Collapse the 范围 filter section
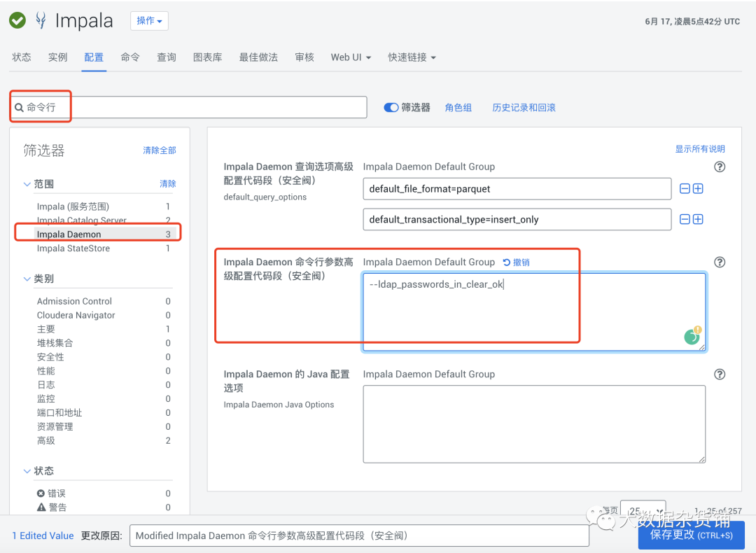756x553 pixels. pos(27,184)
